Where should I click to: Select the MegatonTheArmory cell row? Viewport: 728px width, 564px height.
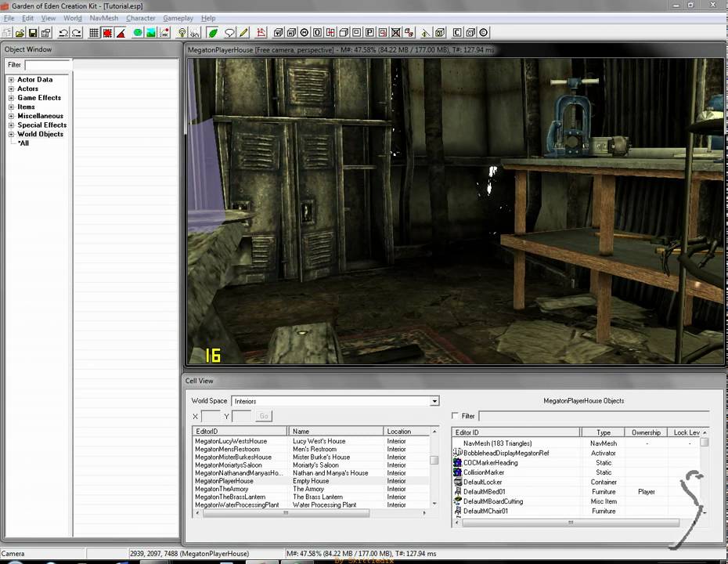pyautogui.click(x=311, y=489)
